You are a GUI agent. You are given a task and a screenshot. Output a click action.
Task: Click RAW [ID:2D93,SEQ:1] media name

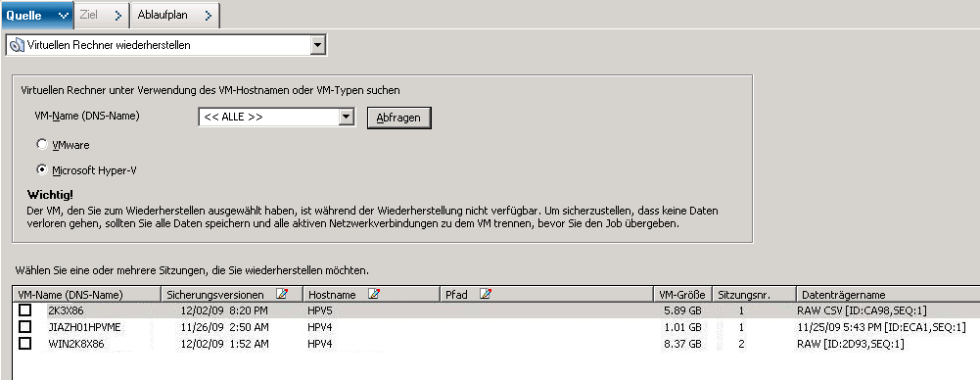[x=851, y=344]
